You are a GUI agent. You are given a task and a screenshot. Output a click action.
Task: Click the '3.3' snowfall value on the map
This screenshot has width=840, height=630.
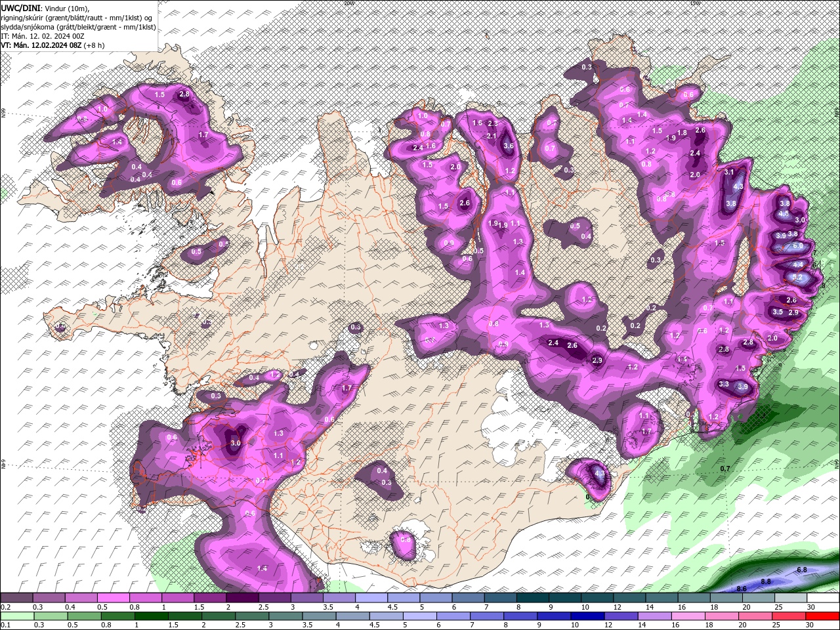click(724, 384)
